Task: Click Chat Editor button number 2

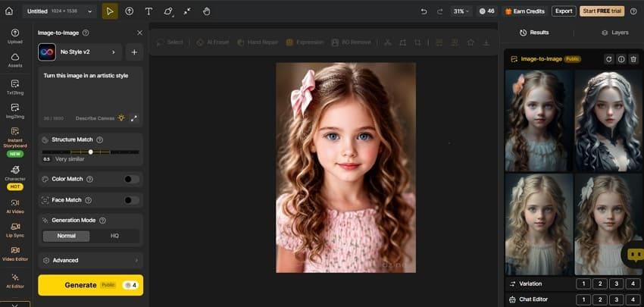Action: [599, 299]
